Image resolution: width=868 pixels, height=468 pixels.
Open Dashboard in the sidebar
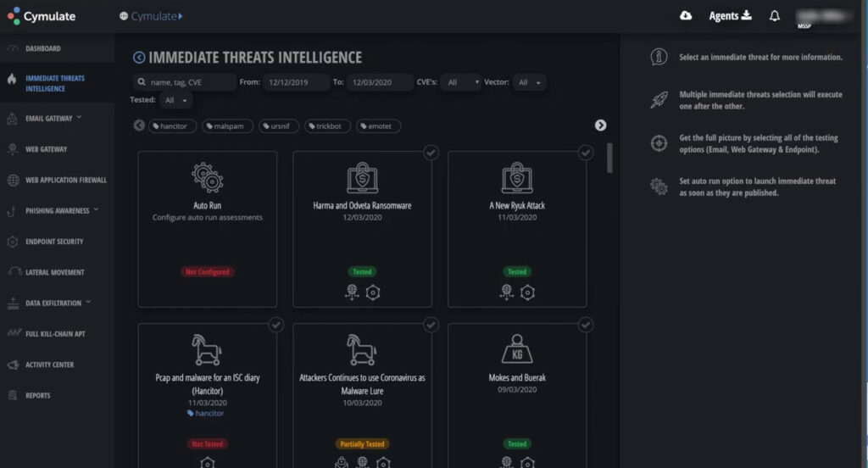[42, 48]
